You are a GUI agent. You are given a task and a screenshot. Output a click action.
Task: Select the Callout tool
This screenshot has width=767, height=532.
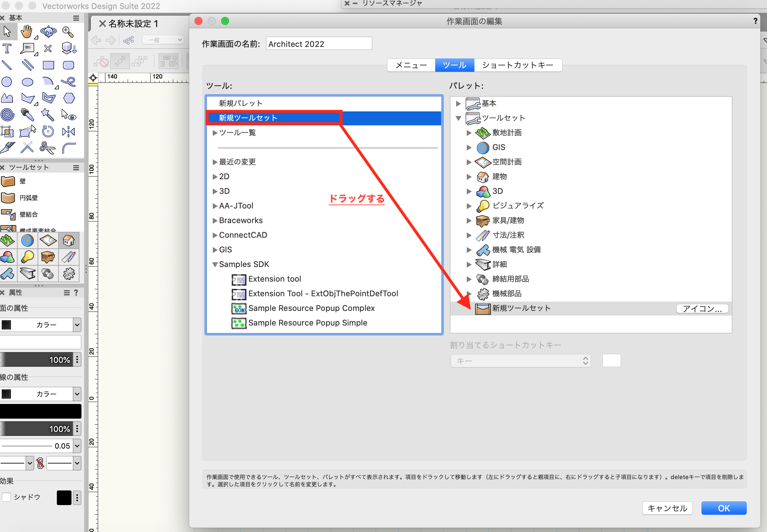pyautogui.click(x=28, y=49)
